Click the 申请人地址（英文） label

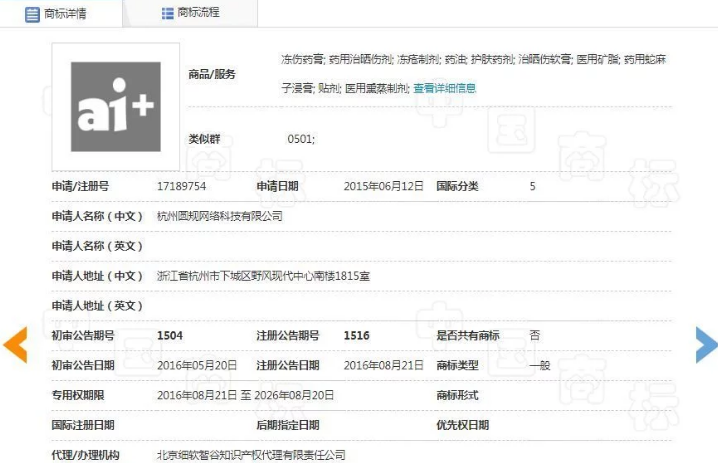click(98, 306)
